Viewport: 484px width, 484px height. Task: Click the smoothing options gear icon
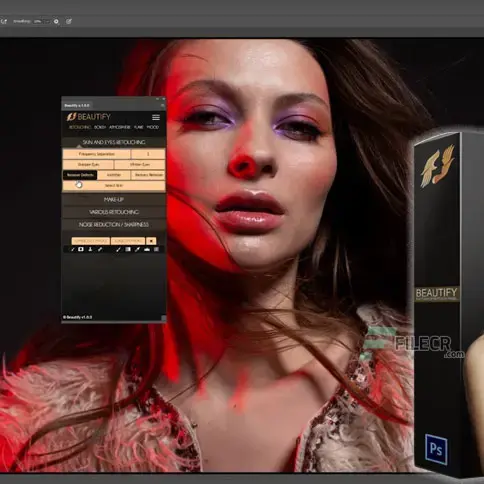coord(56,21)
